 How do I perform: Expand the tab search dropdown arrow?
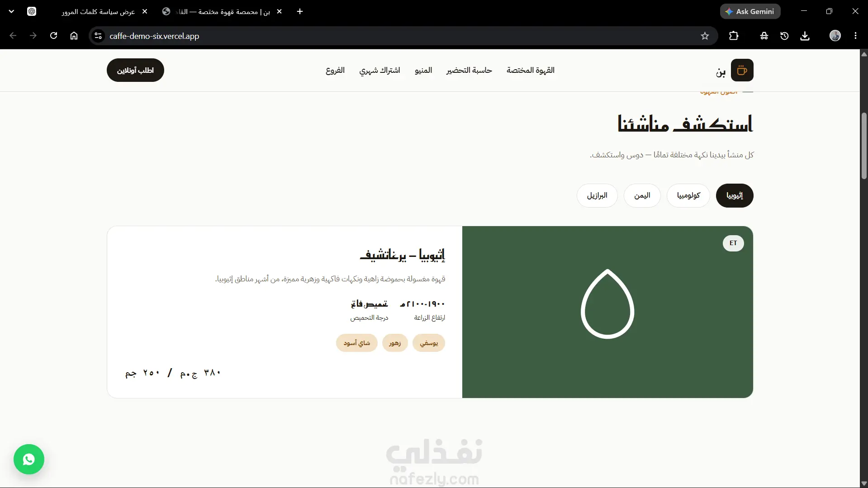pyautogui.click(x=11, y=11)
